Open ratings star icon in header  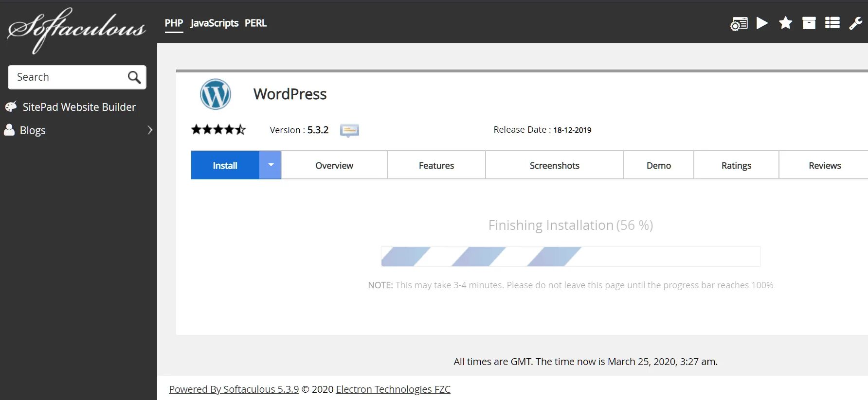(x=785, y=23)
